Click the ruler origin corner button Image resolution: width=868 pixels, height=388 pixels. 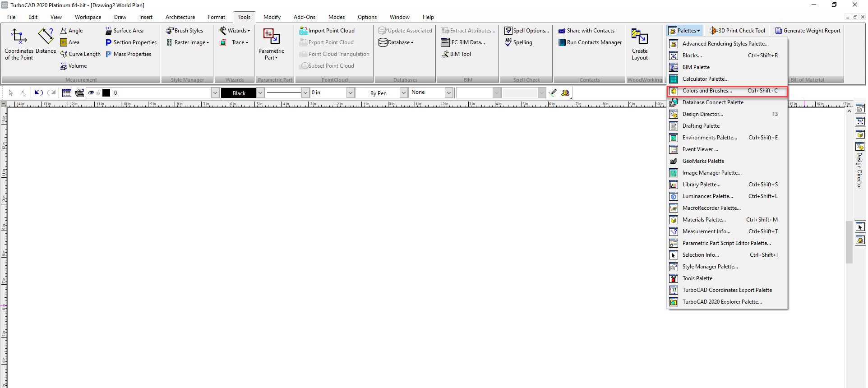(x=4, y=104)
